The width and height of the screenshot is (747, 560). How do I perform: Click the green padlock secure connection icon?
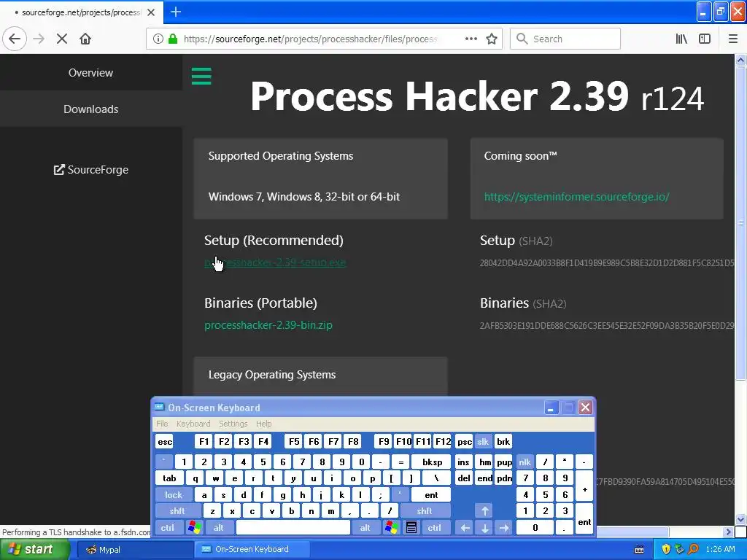(x=173, y=39)
